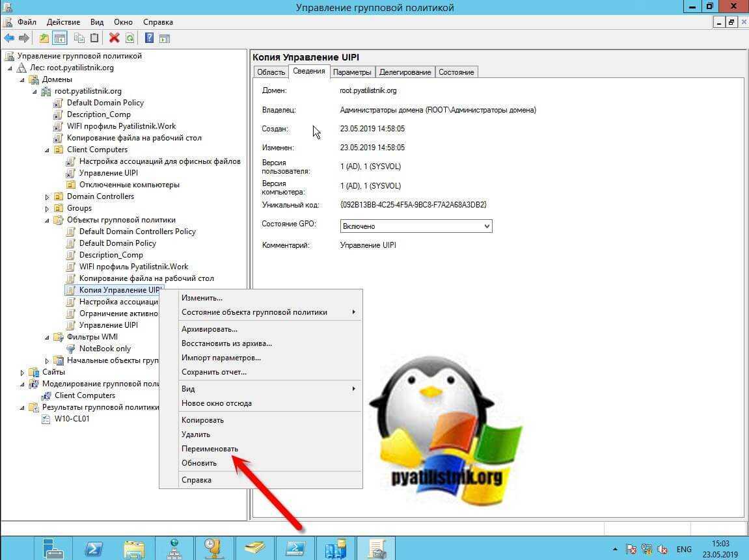Select Отключенные компьютеры folder
Image resolution: width=749 pixels, height=560 pixels.
[x=129, y=185]
